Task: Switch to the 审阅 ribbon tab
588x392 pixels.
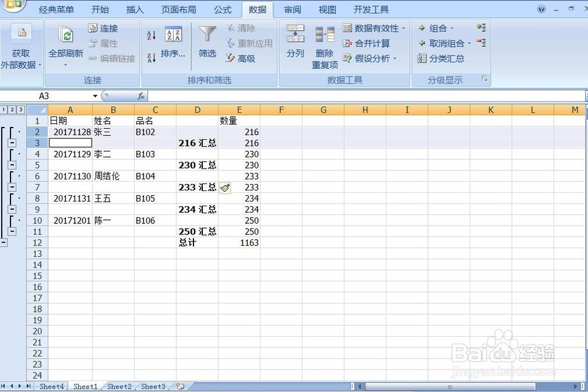Action: click(x=292, y=9)
